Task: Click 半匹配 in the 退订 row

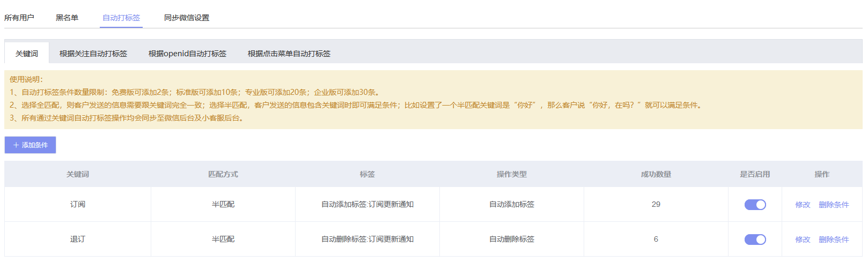Action: point(223,239)
